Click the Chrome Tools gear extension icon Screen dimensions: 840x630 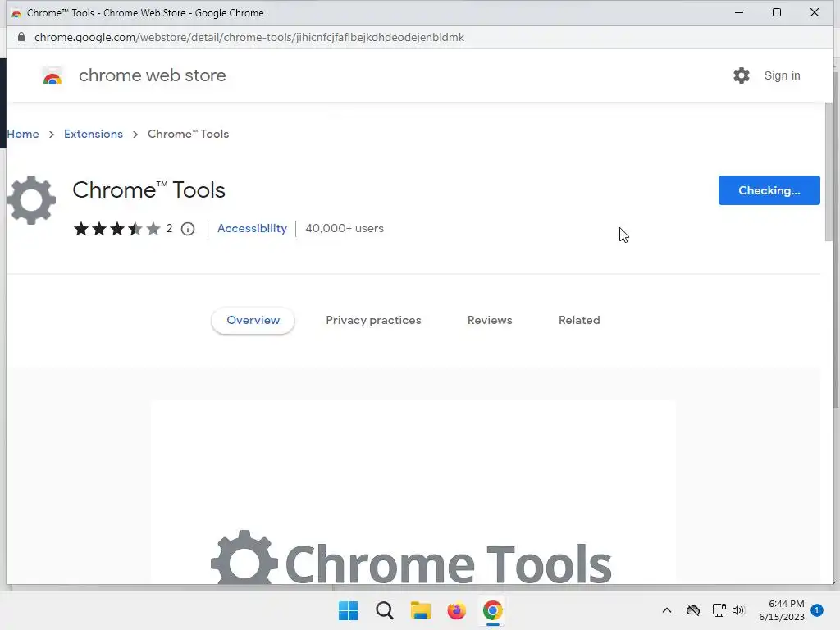tap(31, 200)
